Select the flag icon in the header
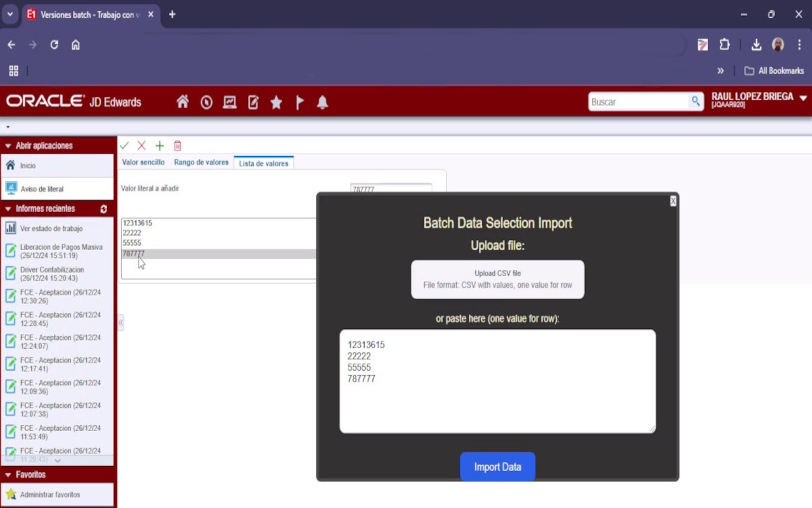The image size is (812, 508). pyautogui.click(x=299, y=102)
